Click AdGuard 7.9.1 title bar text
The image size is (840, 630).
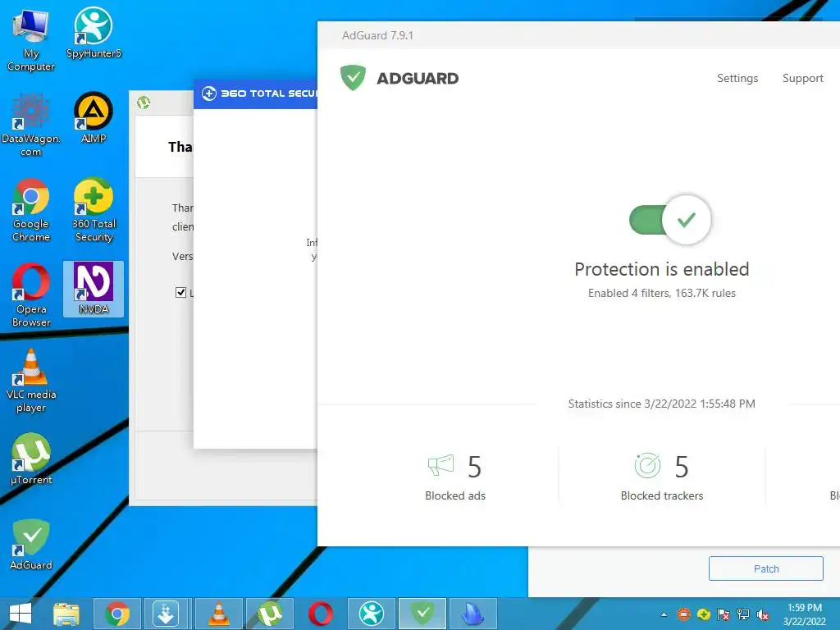377,35
